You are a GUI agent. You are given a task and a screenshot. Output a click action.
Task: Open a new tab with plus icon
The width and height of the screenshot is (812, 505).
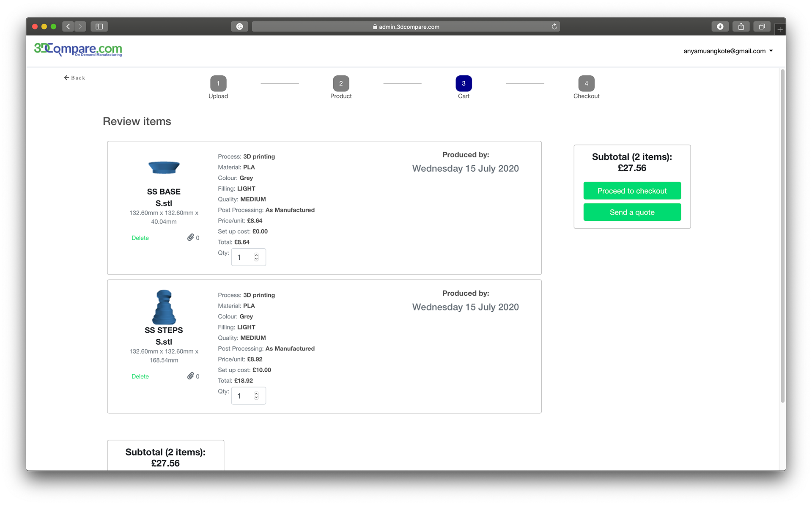click(780, 29)
